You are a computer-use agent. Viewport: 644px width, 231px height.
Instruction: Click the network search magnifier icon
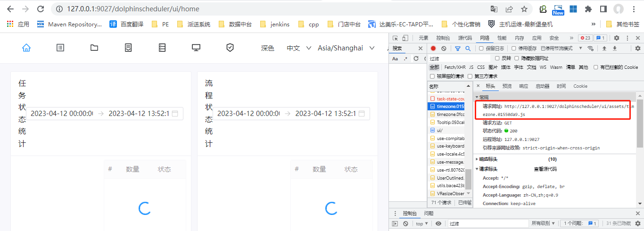[x=468, y=48]
